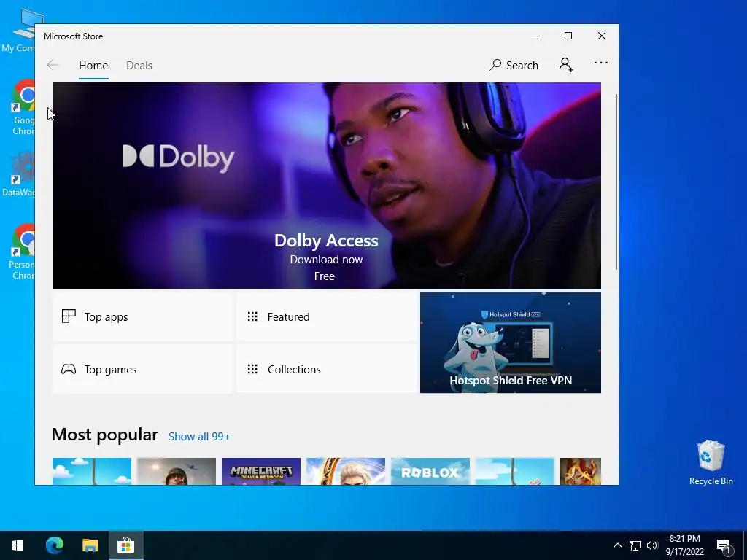Click the Most popular heading

coord(105,435)
